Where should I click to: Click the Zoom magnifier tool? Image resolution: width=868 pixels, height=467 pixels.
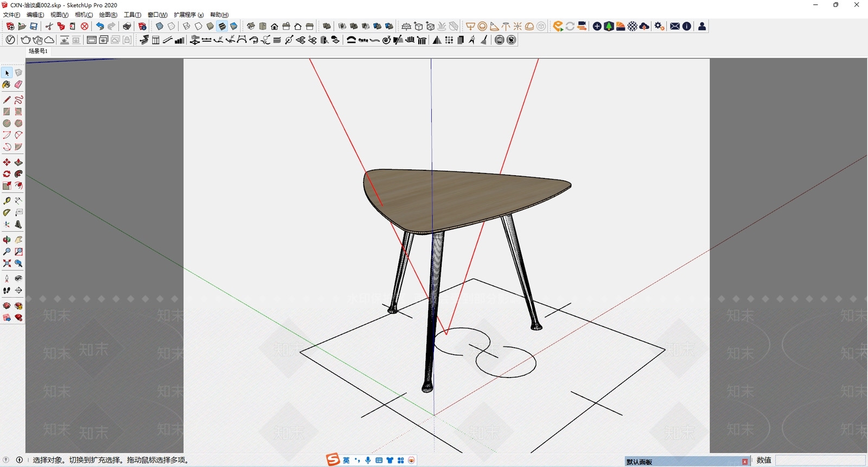pos(7,252)
